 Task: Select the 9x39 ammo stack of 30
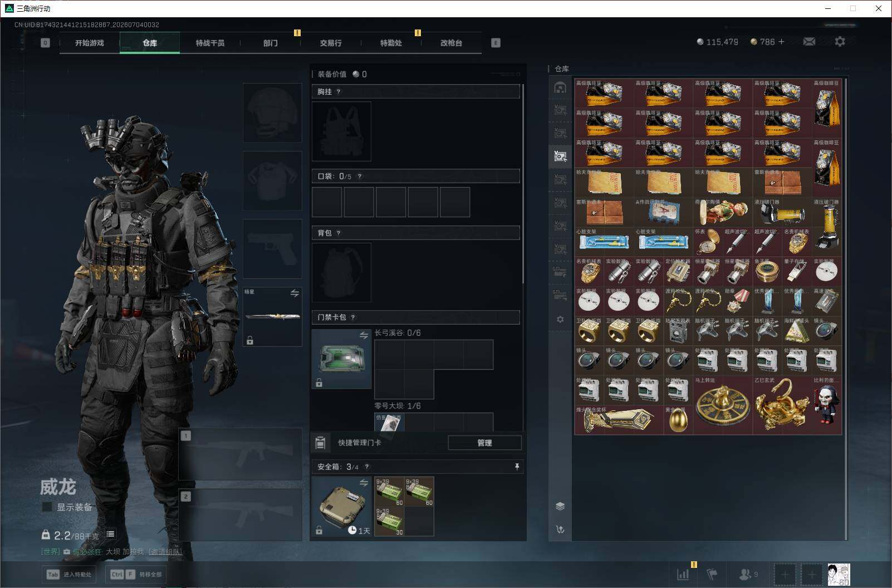pos(389,522)
